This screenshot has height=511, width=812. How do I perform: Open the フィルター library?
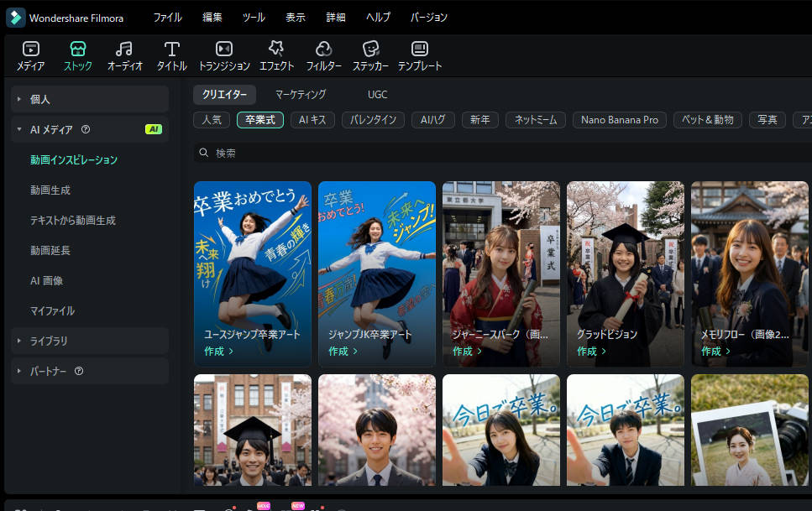click(x=324, y=55)
